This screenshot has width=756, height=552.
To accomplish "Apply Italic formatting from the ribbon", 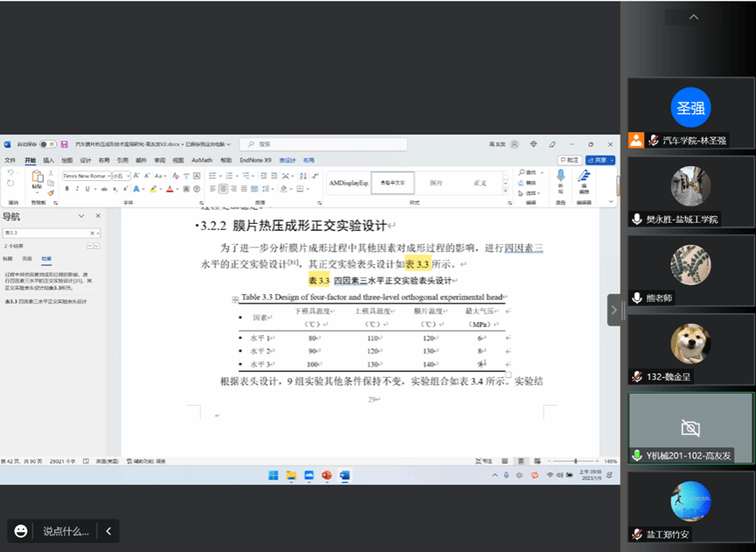I will click(x=77, y=188).
